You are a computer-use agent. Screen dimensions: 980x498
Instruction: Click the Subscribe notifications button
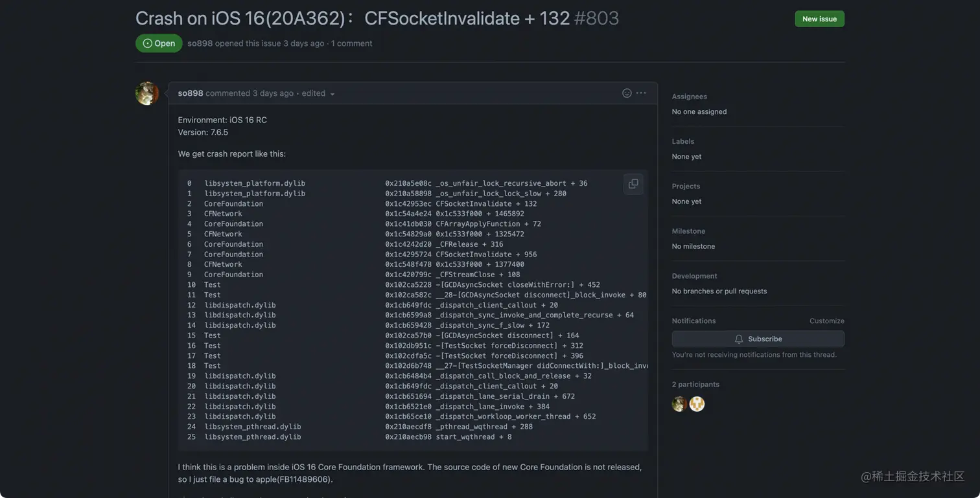758,339
